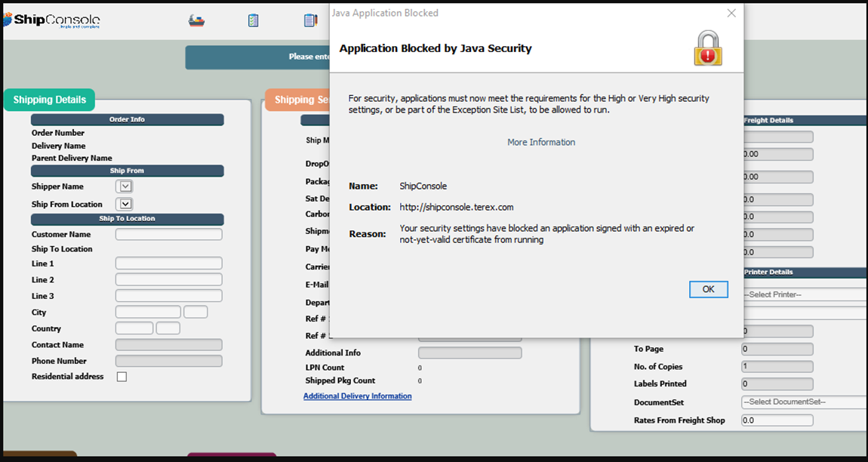The width and height of the screenshot is (868, 462).
Task: Focus the Additional Info field
Action: [470, 353]
